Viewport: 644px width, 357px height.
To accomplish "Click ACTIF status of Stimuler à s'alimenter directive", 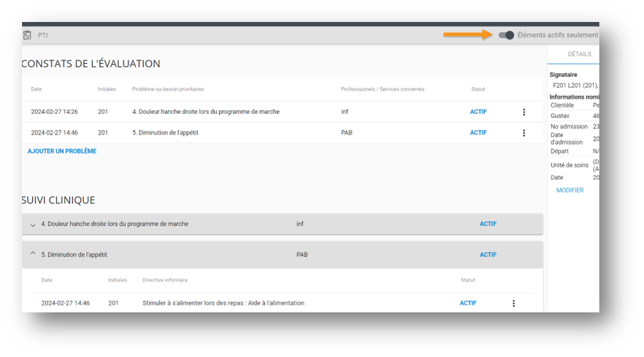I will point(468,303).
